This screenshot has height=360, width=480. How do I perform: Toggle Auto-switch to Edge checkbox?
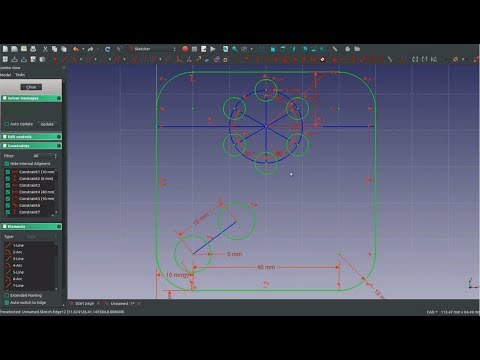click(7, 303)
